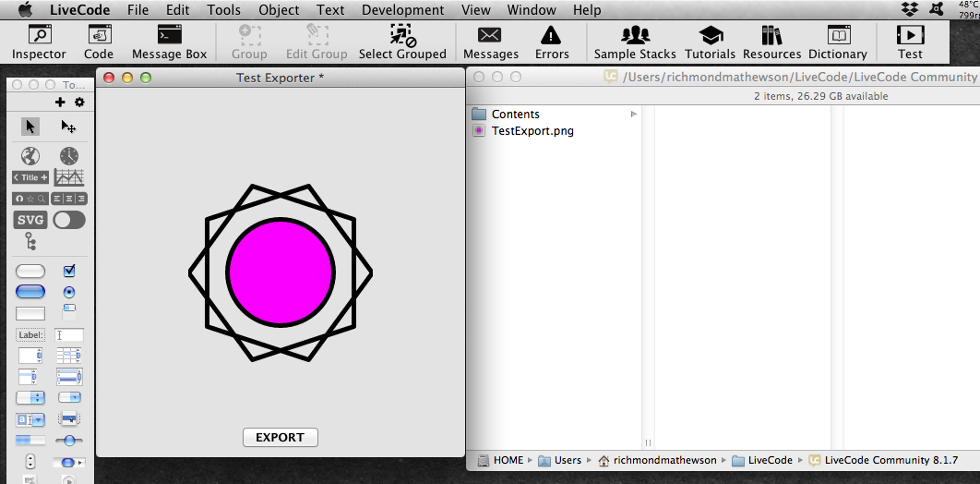
Task: Click the Select Grouped toolbar icon
Action: click(402, 42)
